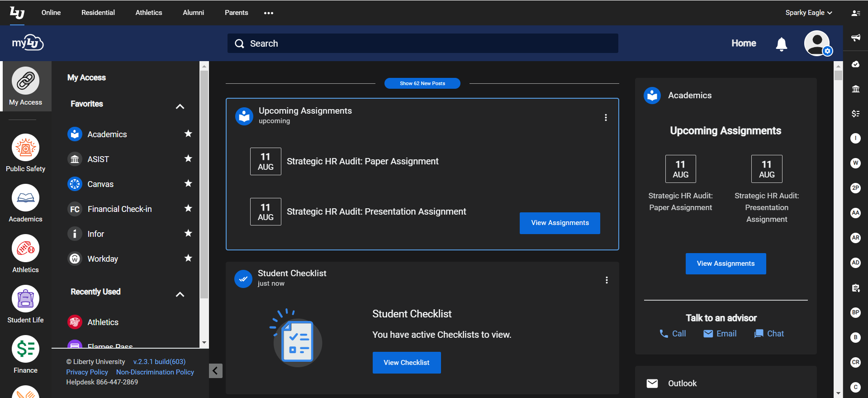Click View Assignments in the feed post
Image resolution: width=868 pixels, height=398 pixels.
(560, 223)
